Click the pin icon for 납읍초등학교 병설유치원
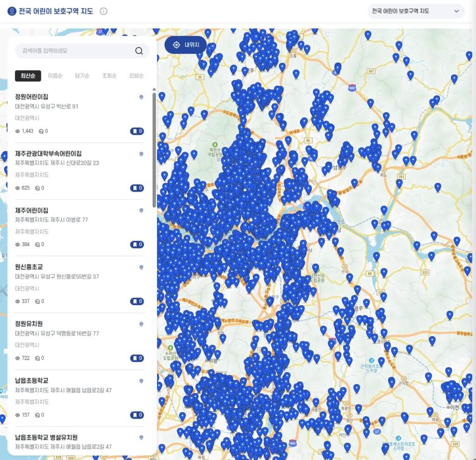Viewport: 476px width, 460px height. (x=141, y=437)
